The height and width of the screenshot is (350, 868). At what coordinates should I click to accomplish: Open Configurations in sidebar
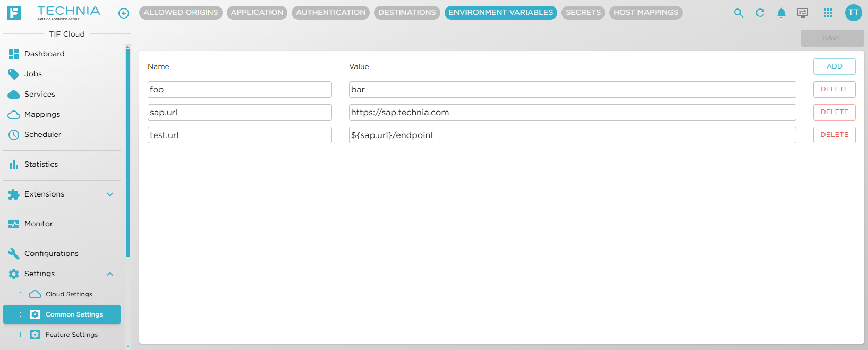(62, 253)
